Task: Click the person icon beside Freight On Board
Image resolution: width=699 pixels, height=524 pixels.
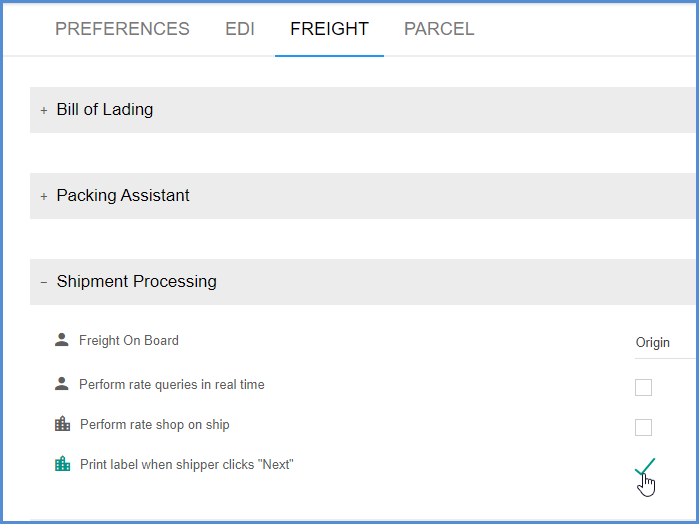Action: 62,340
